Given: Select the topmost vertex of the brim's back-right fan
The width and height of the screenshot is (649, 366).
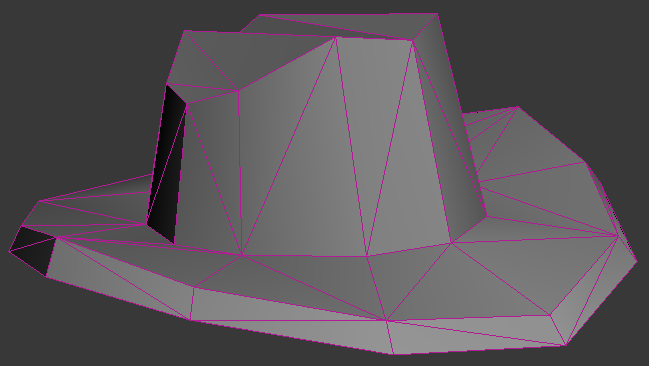Looking at the screenshot, I should click(x=517, y=107).
